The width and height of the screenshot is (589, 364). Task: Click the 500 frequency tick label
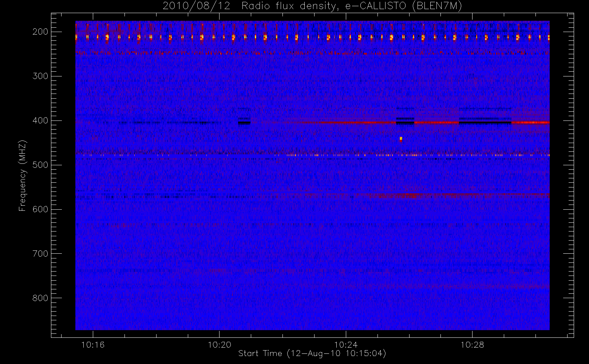pyautogui.click(x=40, y=165)
